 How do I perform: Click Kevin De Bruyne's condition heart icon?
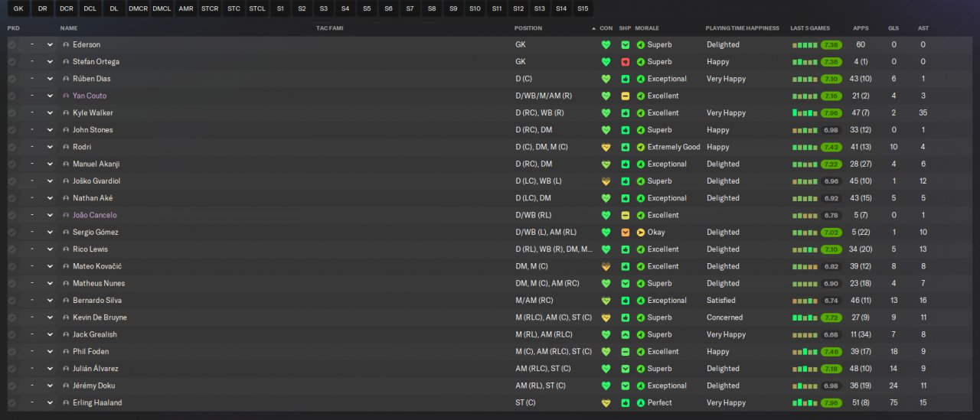(606, 317)
